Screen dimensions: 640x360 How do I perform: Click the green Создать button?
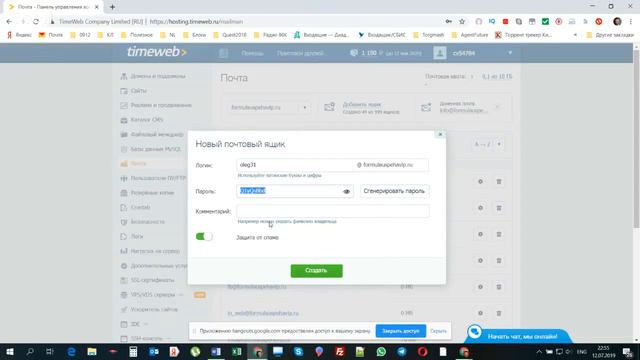coord(316,271)
